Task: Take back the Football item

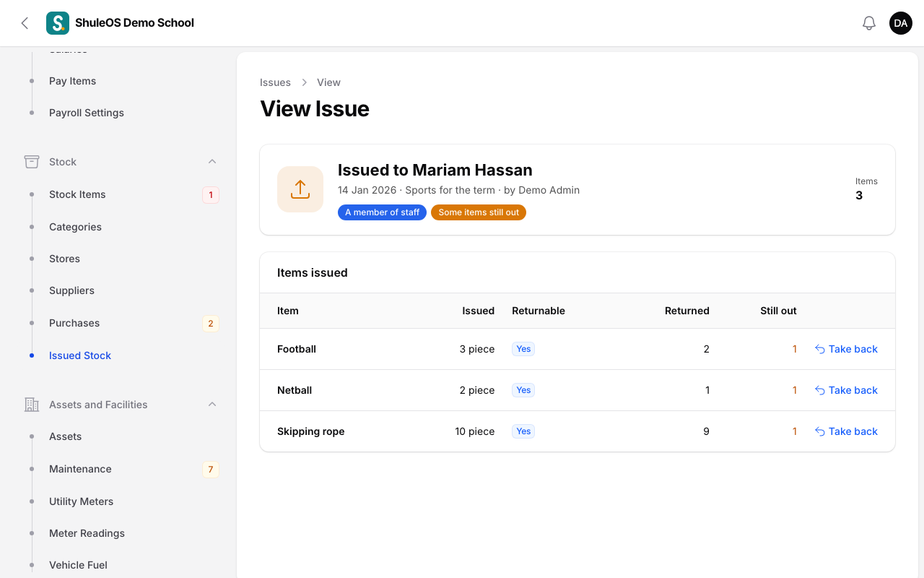Action: [846, 349]
